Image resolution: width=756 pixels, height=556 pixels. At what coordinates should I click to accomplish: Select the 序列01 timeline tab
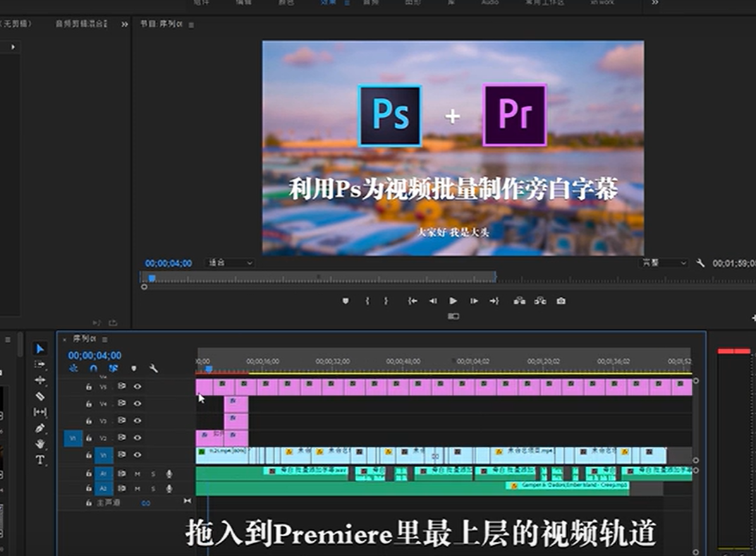(x=85, y=339)
